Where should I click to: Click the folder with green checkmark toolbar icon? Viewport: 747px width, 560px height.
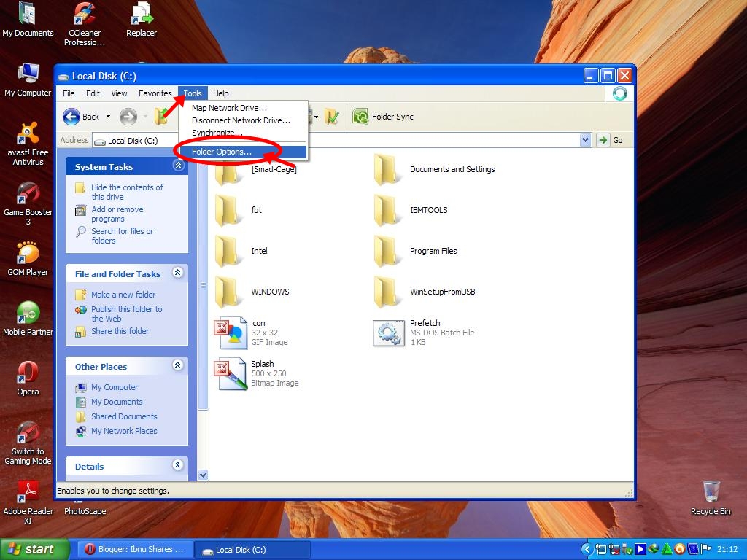[x=332, y=117]
